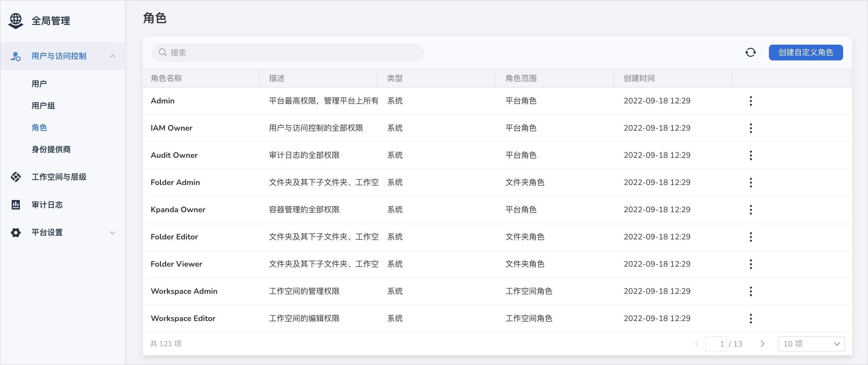Open more actions for Kpanda Owner role
The height and width of the screenshot is (365, 868).
[751, 210]
